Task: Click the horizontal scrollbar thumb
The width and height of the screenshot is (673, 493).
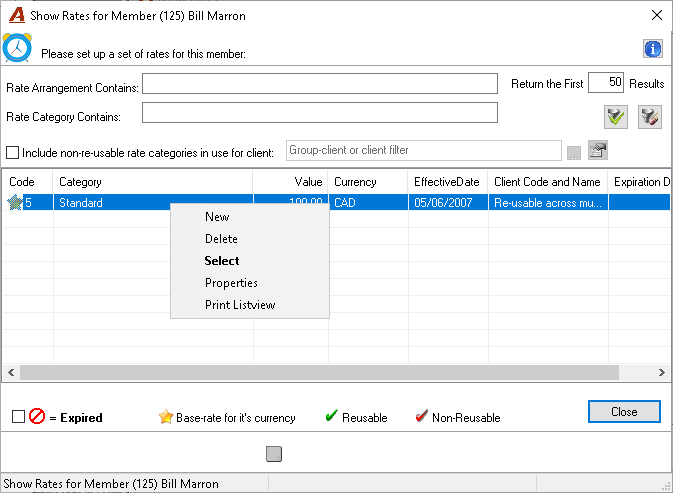Action: pos(319,372)
